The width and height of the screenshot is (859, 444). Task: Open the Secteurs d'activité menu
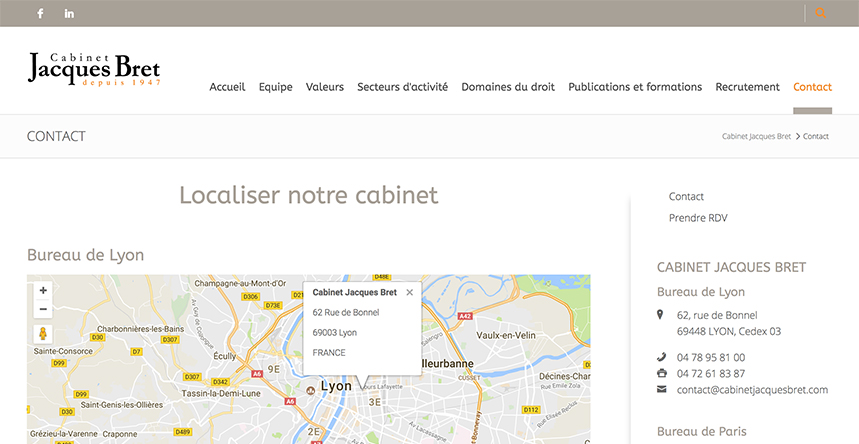click(403, 87)
